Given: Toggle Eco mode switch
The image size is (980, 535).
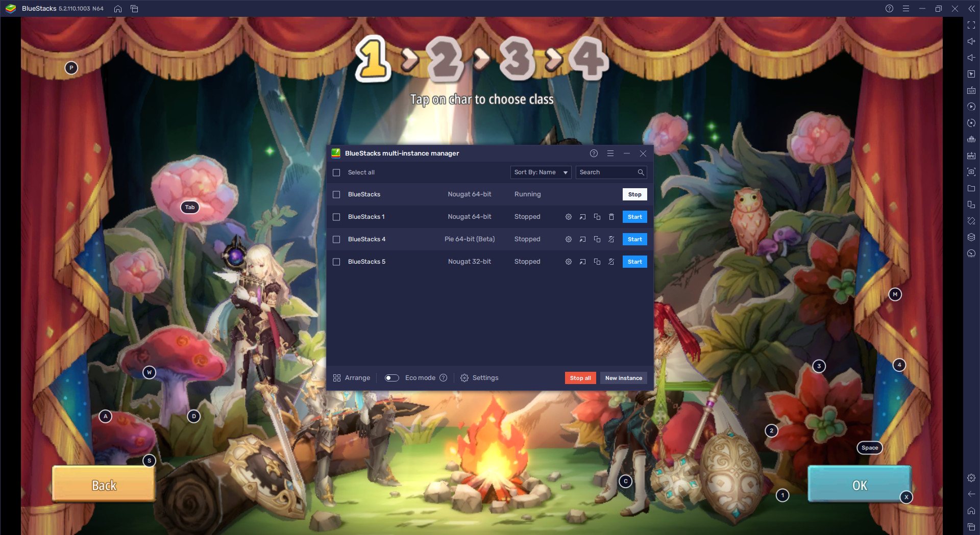Looking at the screenshot, I should point(391,378).
